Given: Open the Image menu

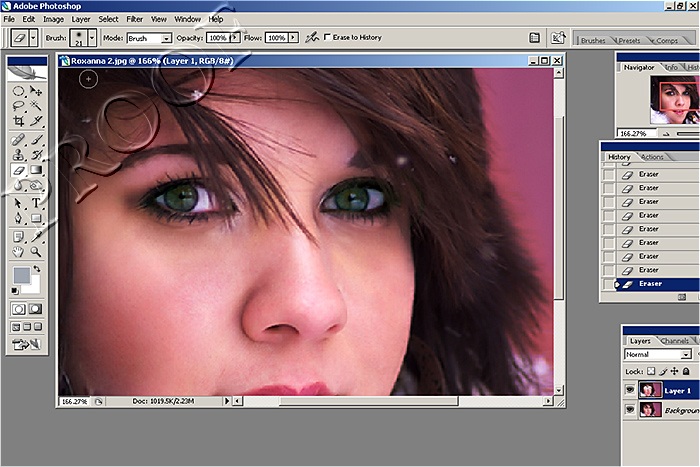Looking at the screenshot, I should click(x=53, y=19).
